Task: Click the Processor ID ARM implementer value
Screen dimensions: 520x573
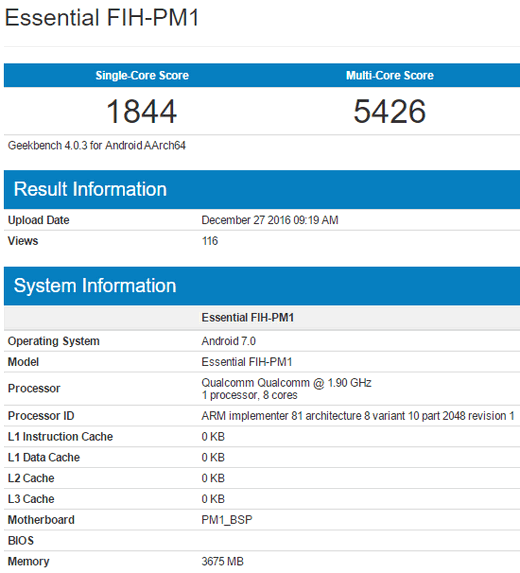Action: (358, 415)
